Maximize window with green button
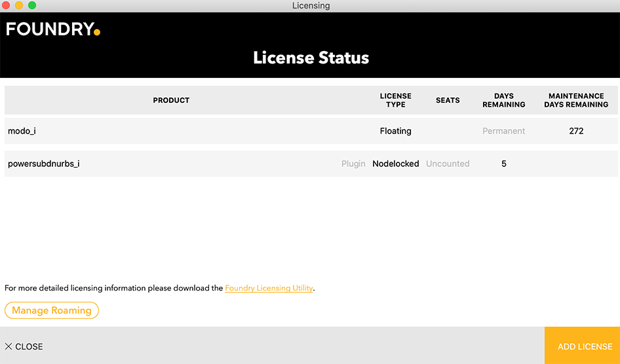 [32, 5]
